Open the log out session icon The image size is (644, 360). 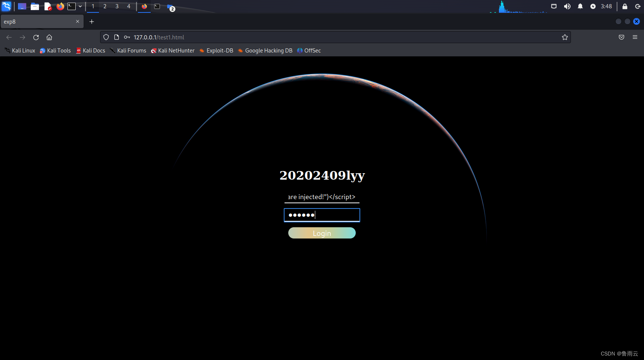tap(638, 6)
